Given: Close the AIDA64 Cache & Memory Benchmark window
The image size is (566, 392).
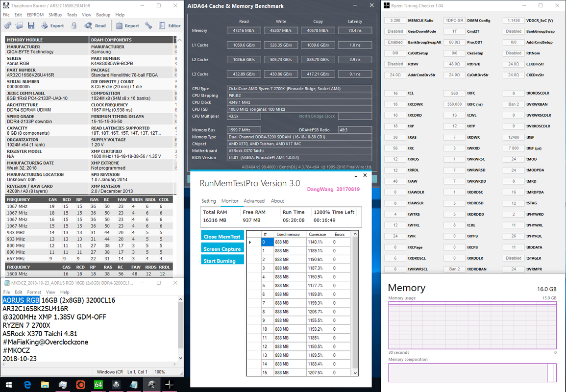Looking at the screenshot, I should (371, 5).
